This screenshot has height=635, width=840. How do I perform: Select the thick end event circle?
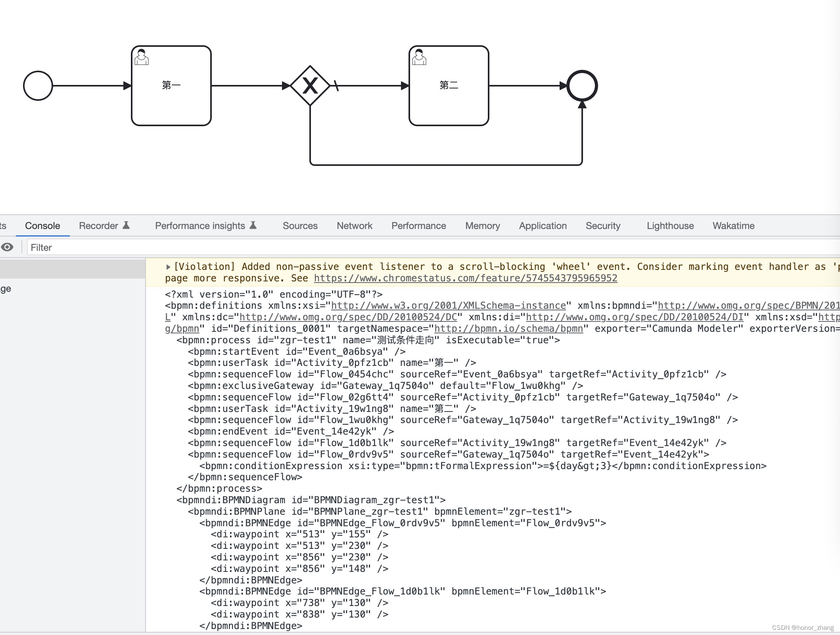pos(582,85)
